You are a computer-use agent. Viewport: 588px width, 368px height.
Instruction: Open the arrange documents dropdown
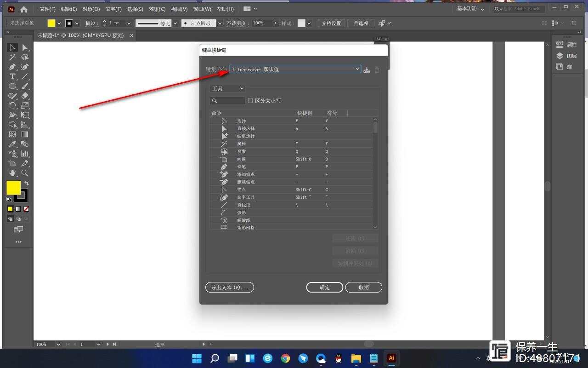pyautogui.click(x=250, y=9)
